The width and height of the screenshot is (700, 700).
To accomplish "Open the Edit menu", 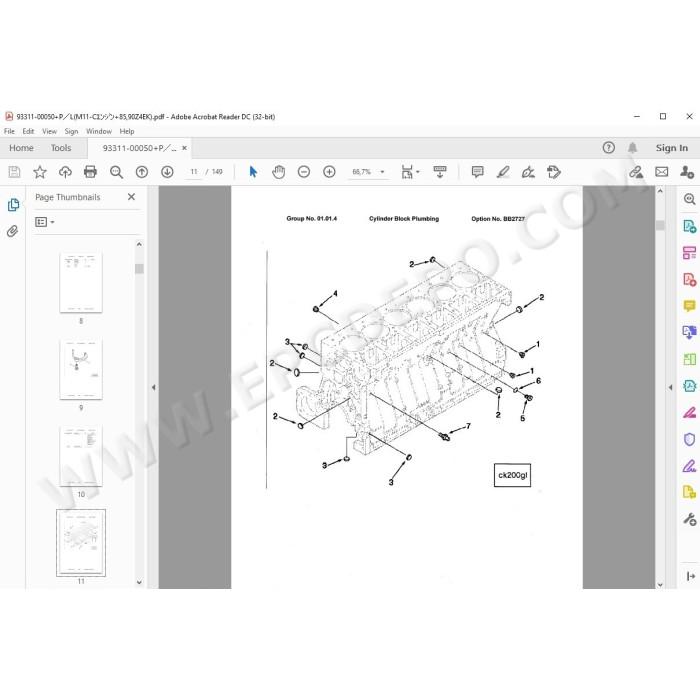I will pos(28,131).
